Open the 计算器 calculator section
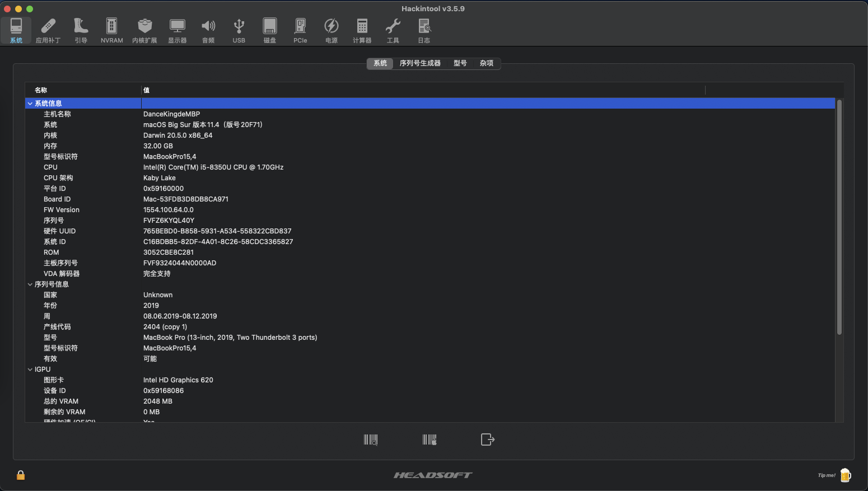The image size is (868, 491). [x=362, y=30]
